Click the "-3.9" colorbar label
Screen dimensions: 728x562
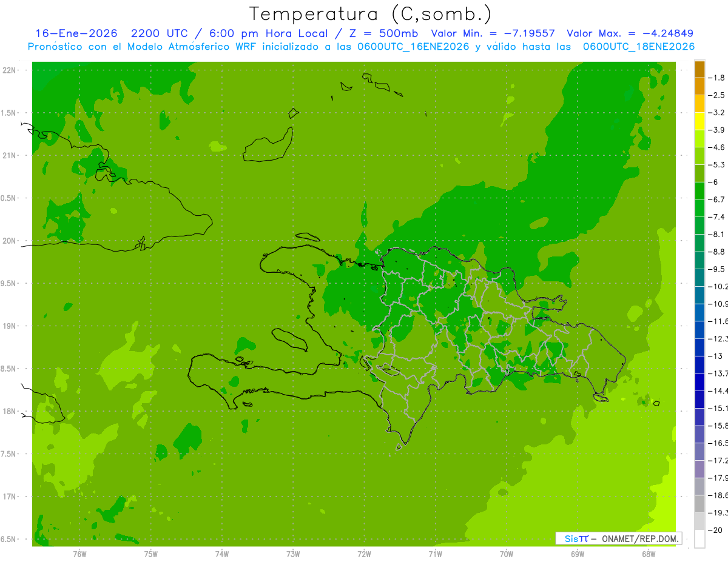(716, 130)
